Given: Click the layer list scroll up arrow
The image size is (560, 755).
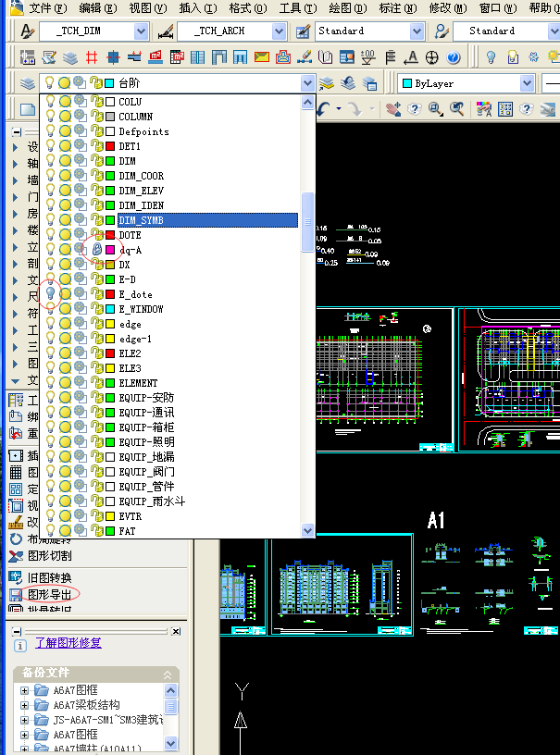Looking at the screenshot, I should pyautogui.click(x=307, y=102).
